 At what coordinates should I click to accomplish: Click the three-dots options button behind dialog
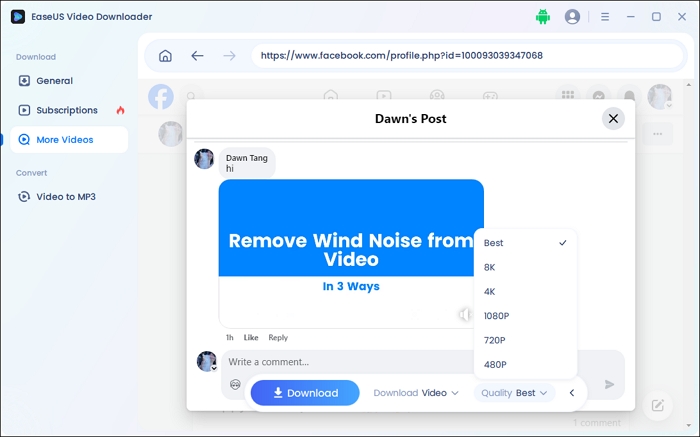point(658,134)
